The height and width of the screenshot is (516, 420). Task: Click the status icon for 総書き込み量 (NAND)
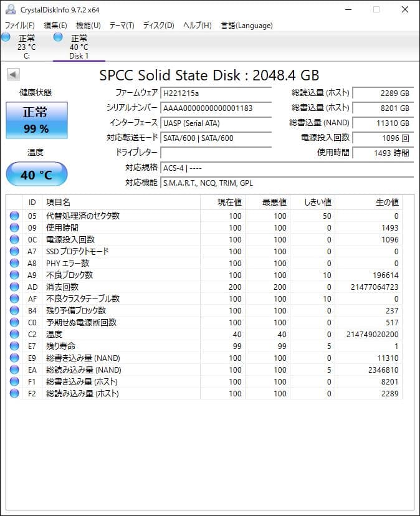(x=14, y=358)
